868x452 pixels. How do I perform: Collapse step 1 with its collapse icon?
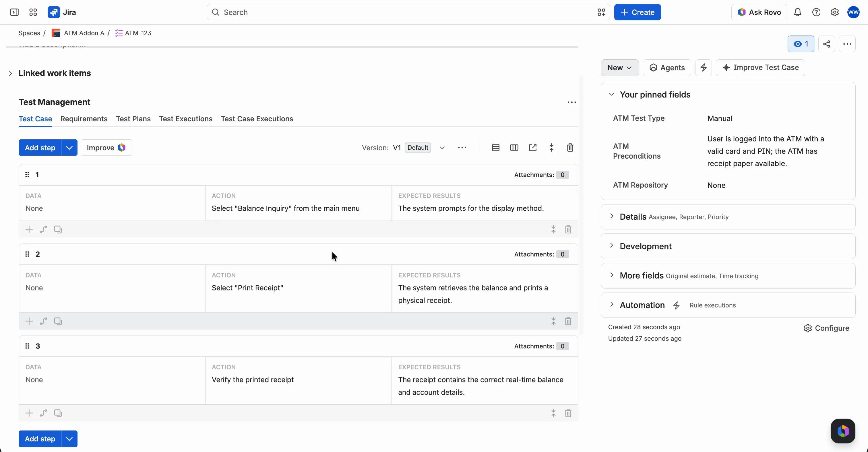tap(553, 229)
